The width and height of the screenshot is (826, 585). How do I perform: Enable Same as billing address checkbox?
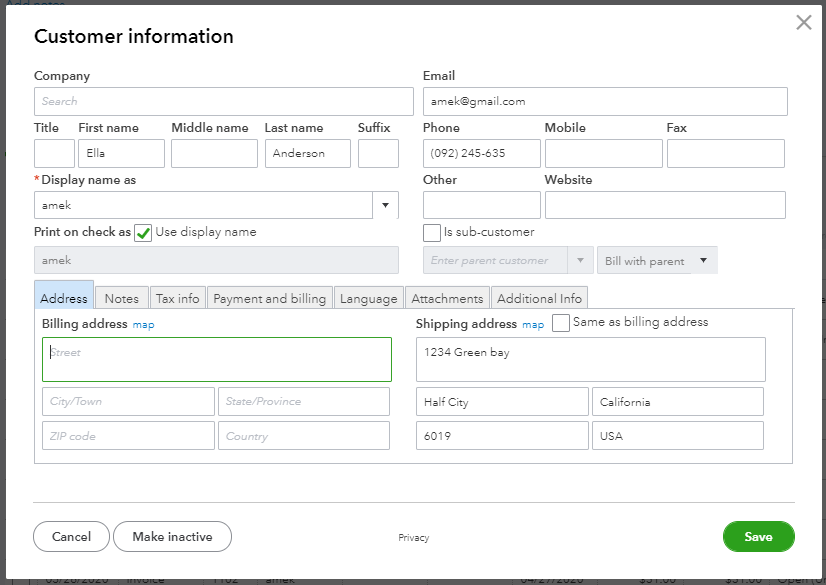[x=561, y=323]
